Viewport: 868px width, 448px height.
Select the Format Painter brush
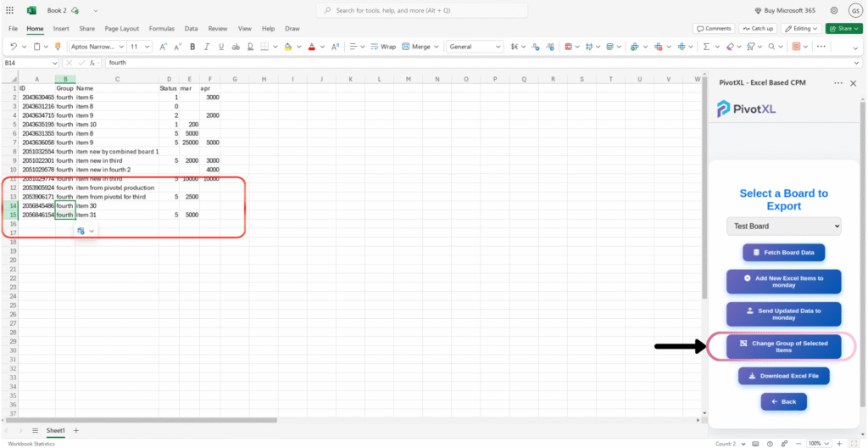click(x=58, y=47)
